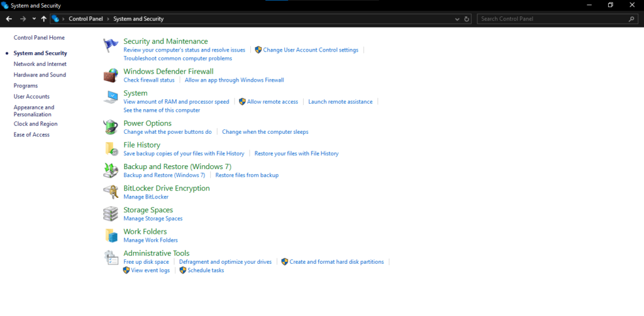Open Hardware and Sound category
The height and width of the screenshot is (316, 644).
click(40, 75)
